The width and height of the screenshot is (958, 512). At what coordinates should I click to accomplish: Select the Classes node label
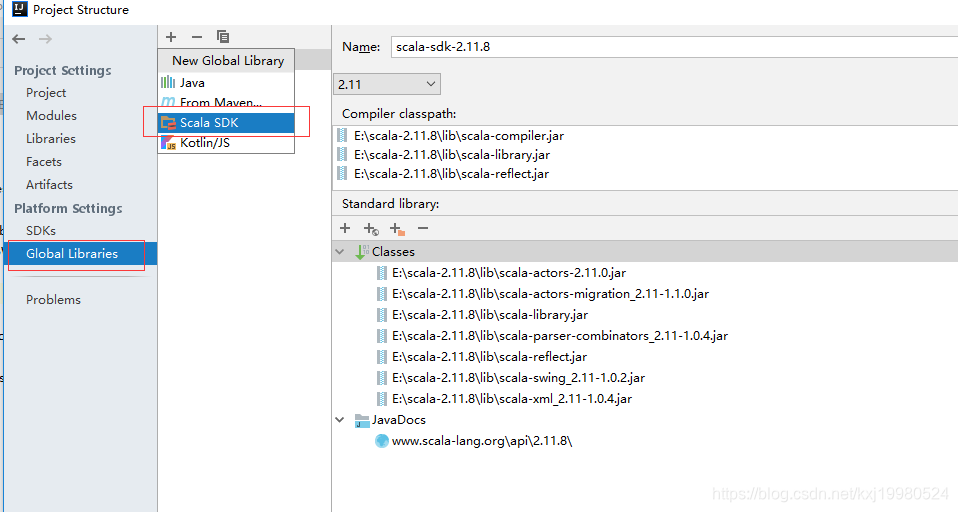point(393,252)
